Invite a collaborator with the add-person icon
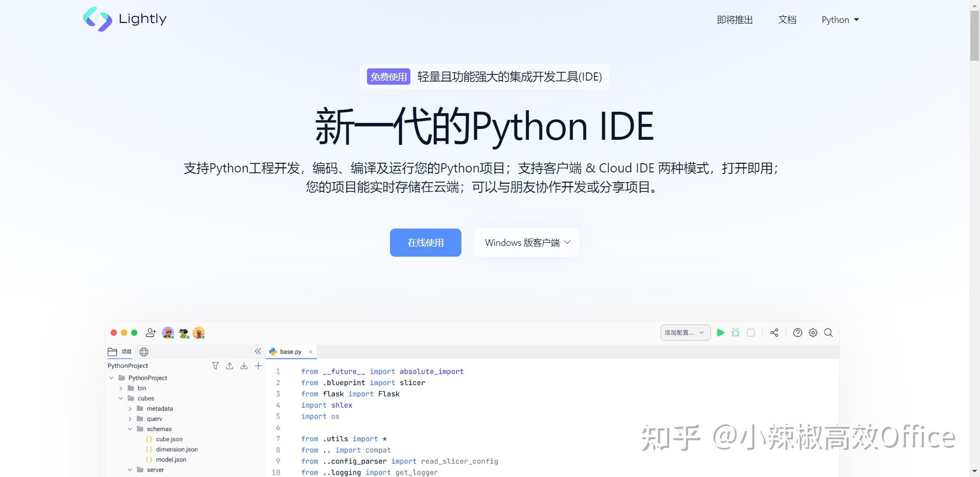This screenshot has height=477, width=980. click(151, 333)
